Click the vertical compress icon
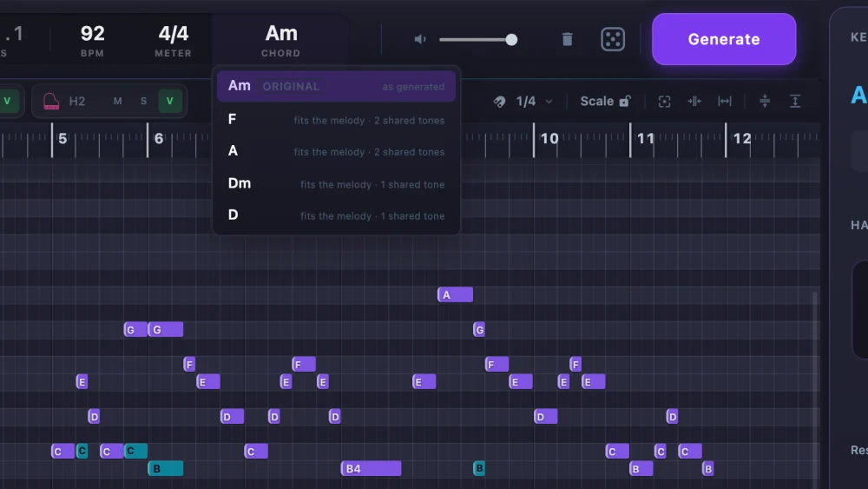 [765, 102]
